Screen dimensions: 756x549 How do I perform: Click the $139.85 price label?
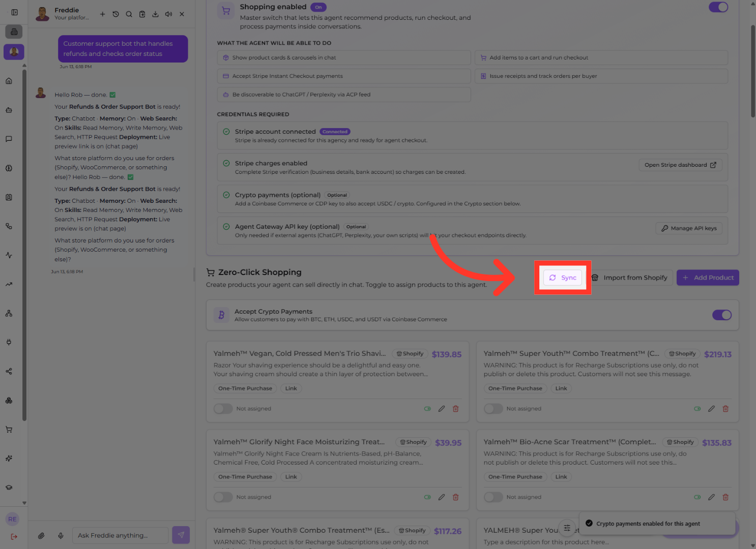pyautogui.click(x=447, y=354)
